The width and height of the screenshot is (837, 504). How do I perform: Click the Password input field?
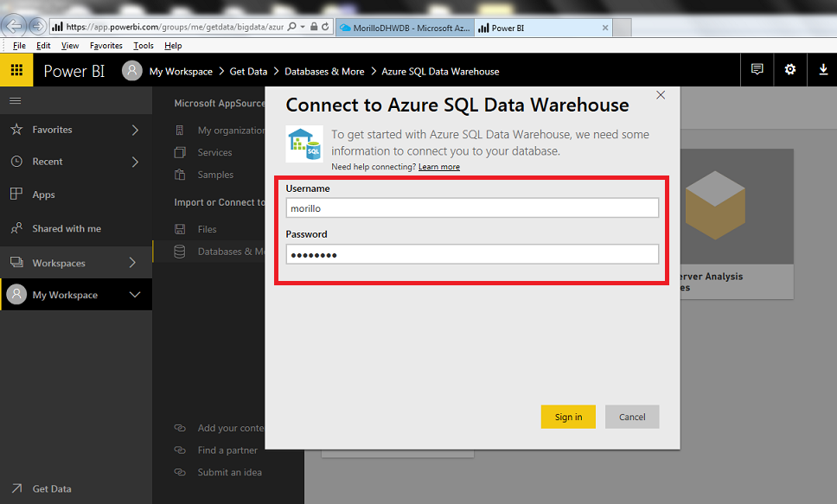point(472,254)
